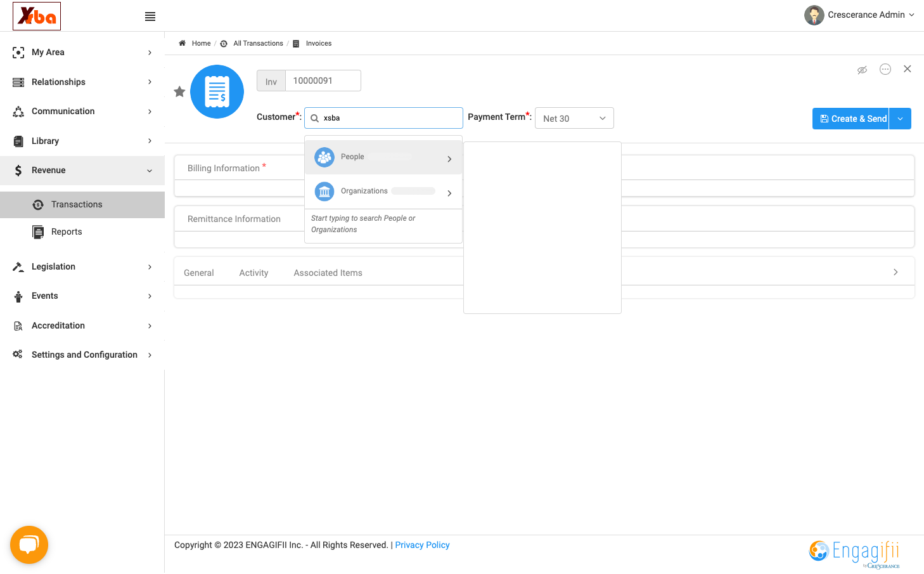Toggle the hamburger sidebar menu
This screenshot has height=574, width=924.
[150, 16]
